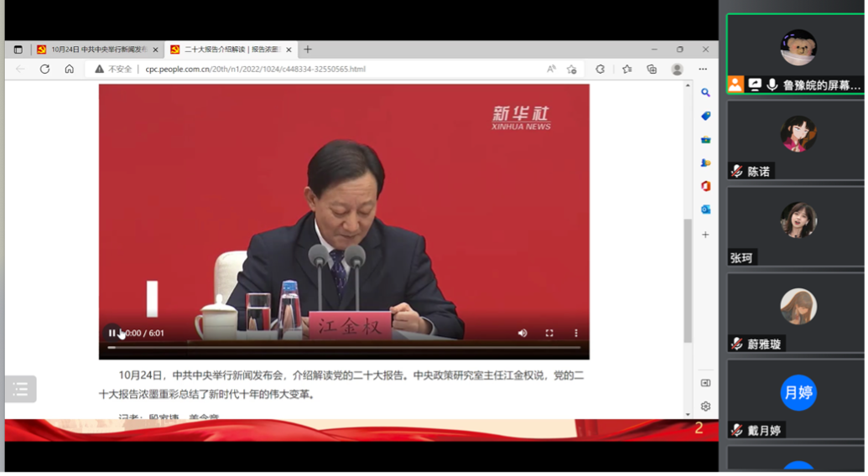Open the page contents list button
Screen dimensions: 868x476
[21, 391]
